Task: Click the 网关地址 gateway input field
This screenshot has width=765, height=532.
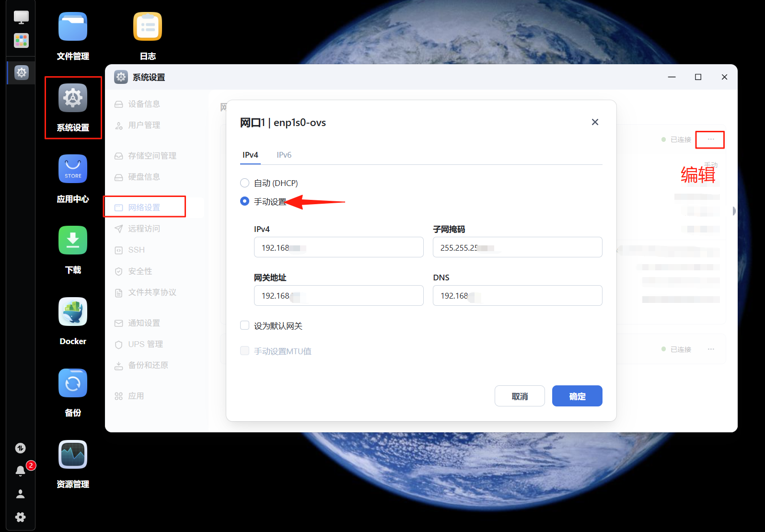Action: click(338, 296)
